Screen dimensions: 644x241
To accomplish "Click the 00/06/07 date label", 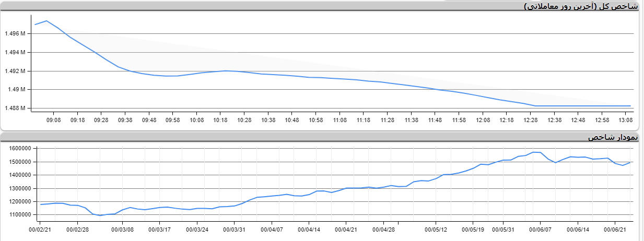I will tap(540, 229).
